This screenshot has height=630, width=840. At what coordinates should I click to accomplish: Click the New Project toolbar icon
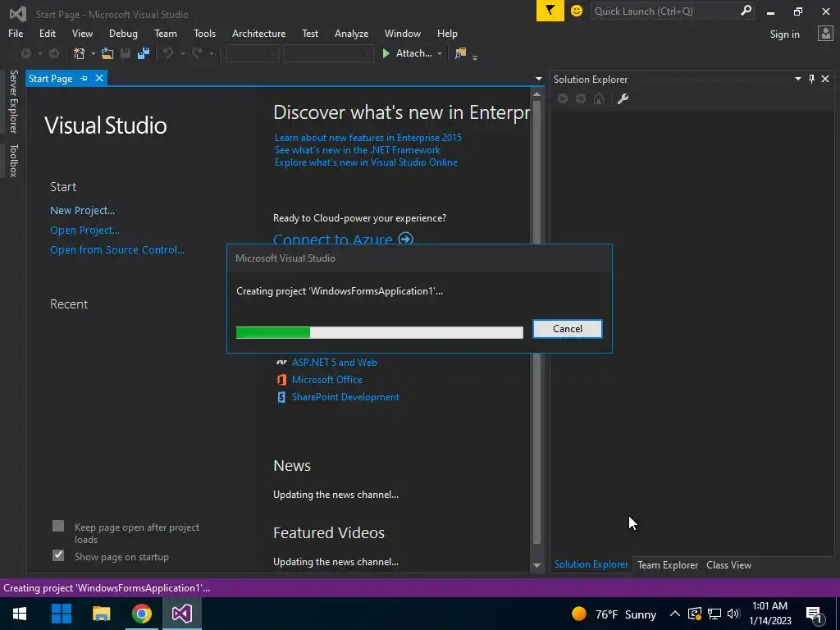[80, 53]
